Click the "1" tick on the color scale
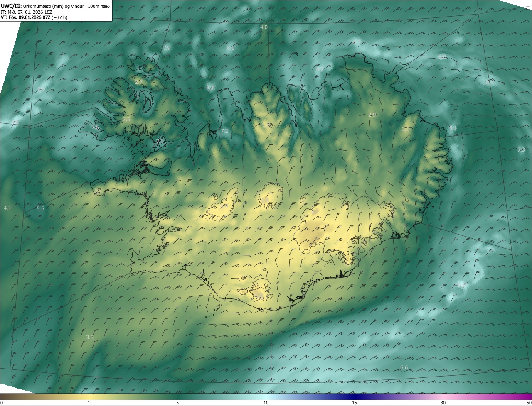 (x=89, y=403)
